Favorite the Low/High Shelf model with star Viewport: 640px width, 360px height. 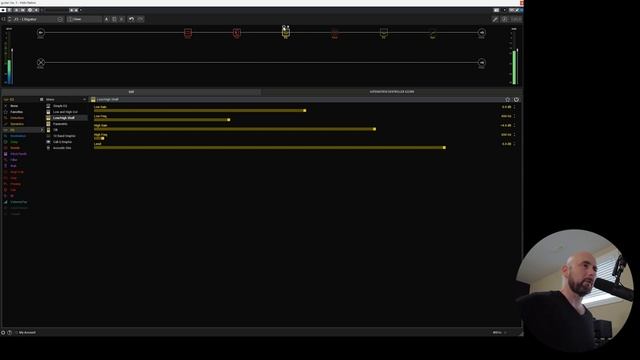pos(507,100)
